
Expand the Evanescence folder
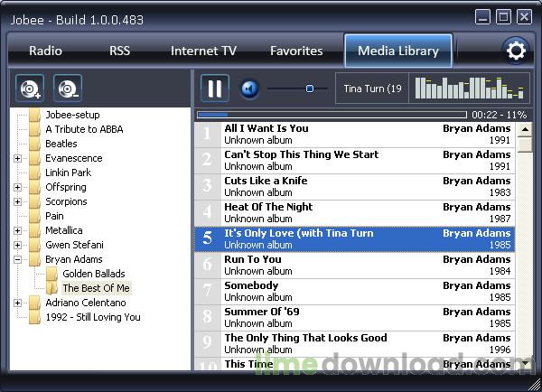point(17,158)
